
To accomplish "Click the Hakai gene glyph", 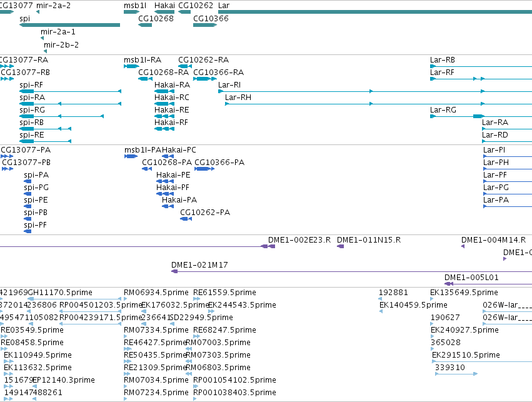I will point(164,13).
